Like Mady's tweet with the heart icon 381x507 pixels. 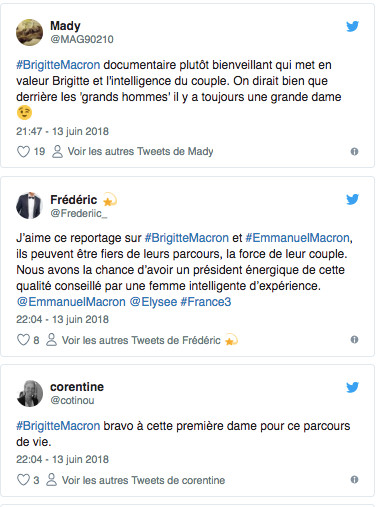click(23, 151)
